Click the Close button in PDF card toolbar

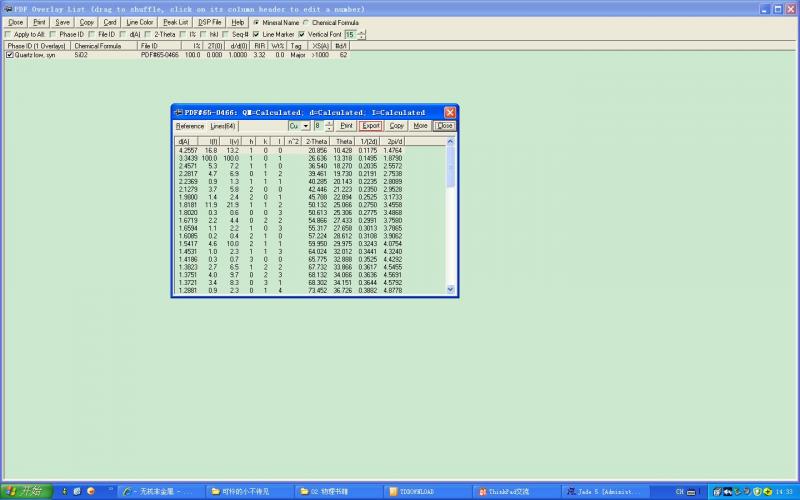pos(444,126)
